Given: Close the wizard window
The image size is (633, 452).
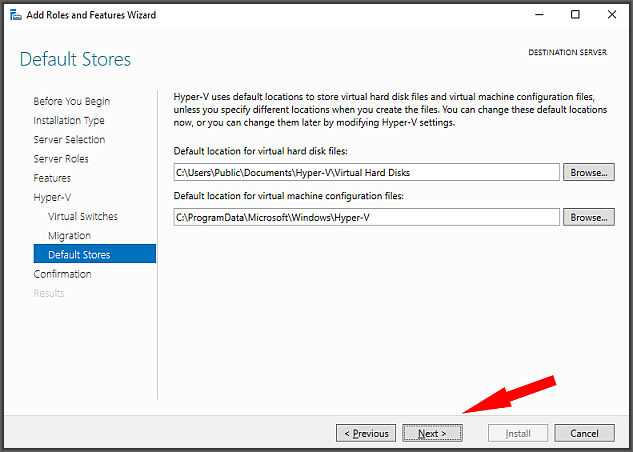Looking at the screenshot, I should (x=612, y=15).
